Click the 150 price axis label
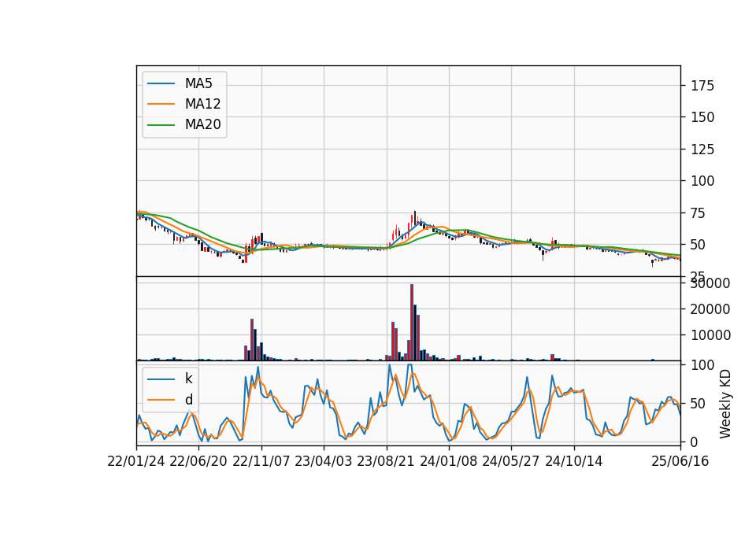 pos(702,117)
